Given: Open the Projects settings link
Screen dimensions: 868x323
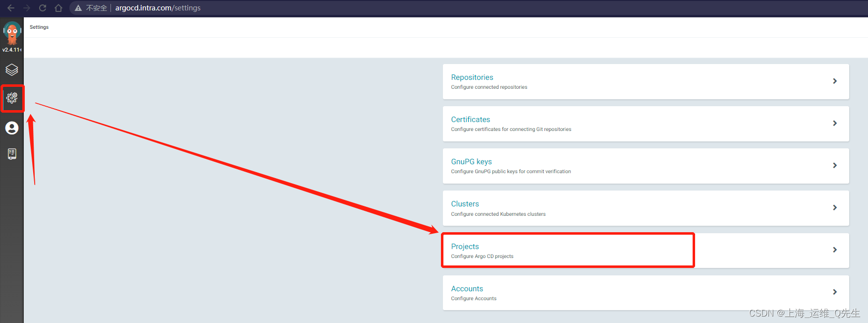Looking at the screenshot, I should [465, 247].
